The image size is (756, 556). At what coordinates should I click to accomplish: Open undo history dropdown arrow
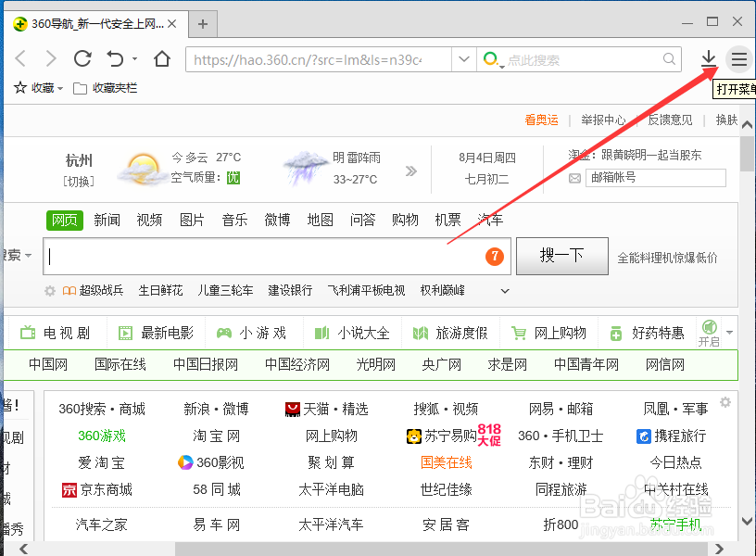134,58
